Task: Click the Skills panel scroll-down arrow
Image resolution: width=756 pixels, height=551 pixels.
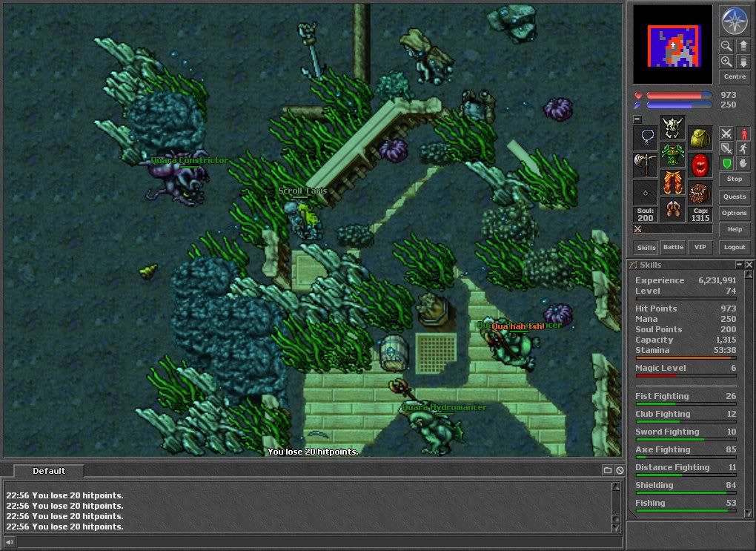Action: [x=749, y=512]
